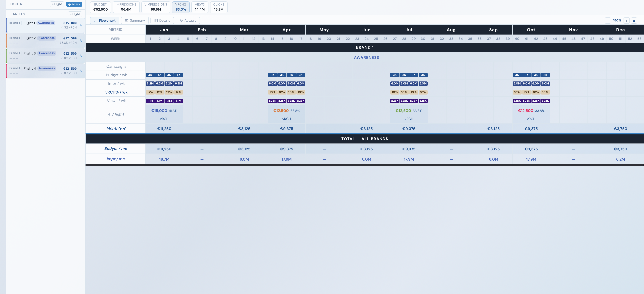Click the 150% zoom level value

(x=617, y=20)
